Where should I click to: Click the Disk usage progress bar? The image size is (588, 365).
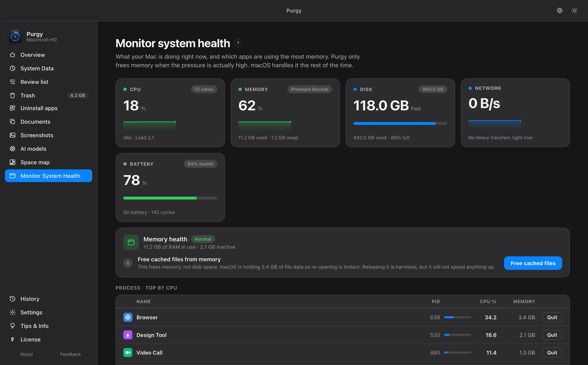click(x=400, y=123)
